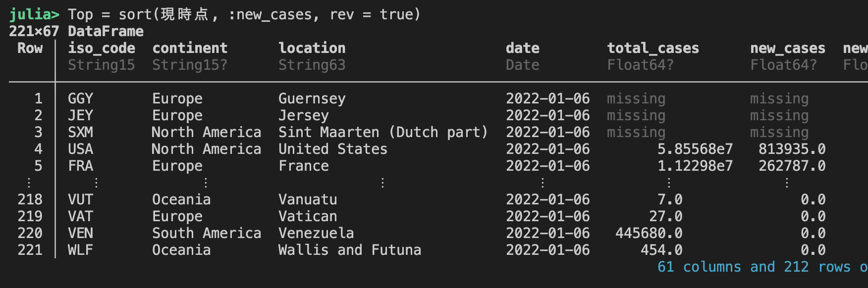Click the Vanuatu location cell

[x=307, y=199]
